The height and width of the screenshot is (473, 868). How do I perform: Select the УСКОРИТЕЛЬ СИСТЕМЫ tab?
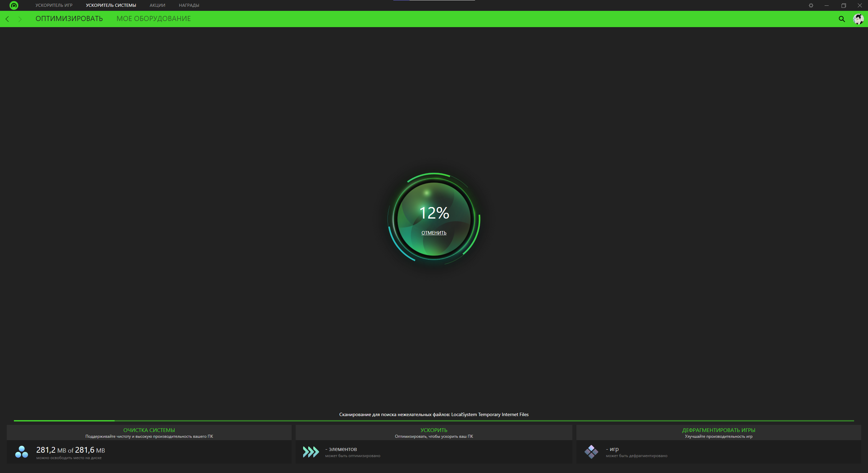[x=111, y=5]
